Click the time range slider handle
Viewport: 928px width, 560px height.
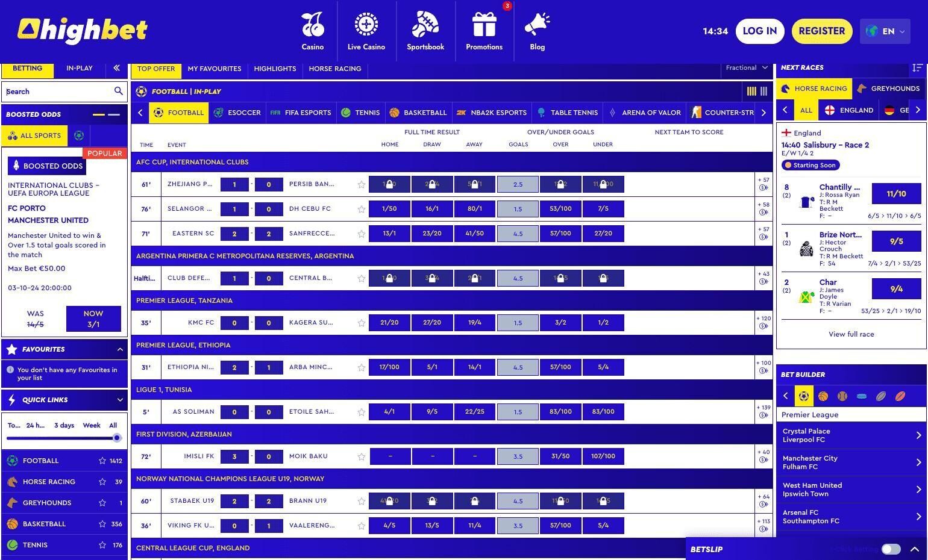click(117, 438)
